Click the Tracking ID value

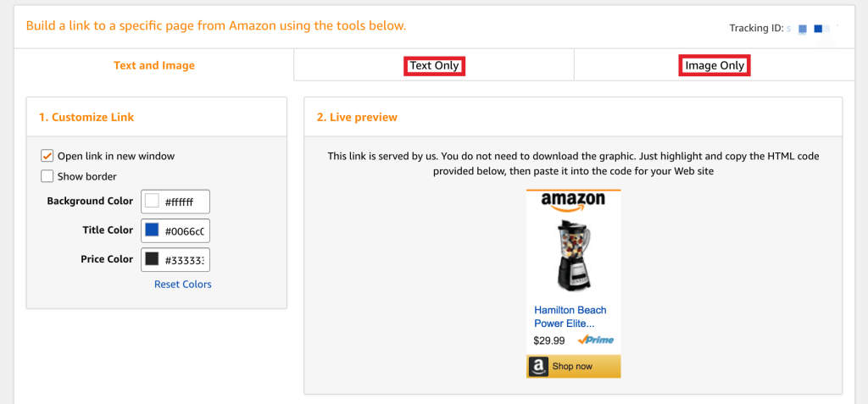pos(812,29)
